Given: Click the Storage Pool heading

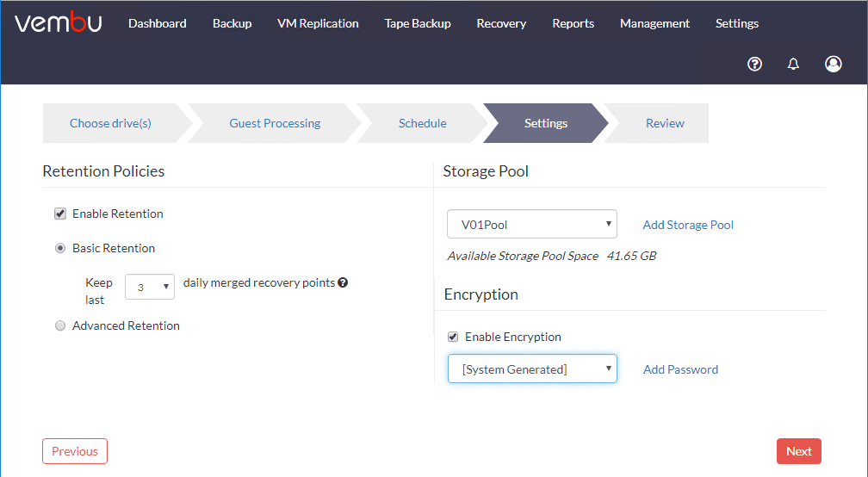Looking at the screenshot, I should 486,171.
